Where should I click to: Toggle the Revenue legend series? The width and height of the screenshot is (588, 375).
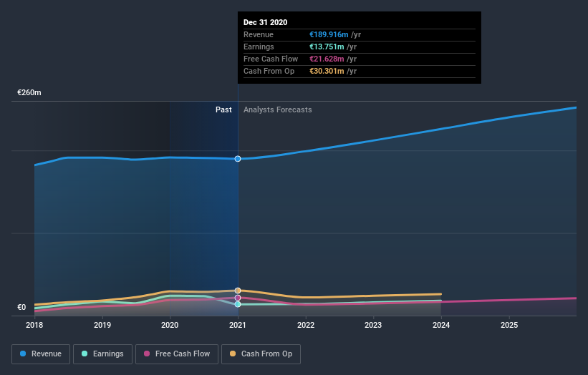pyautogui.click(x=41, y=354)
